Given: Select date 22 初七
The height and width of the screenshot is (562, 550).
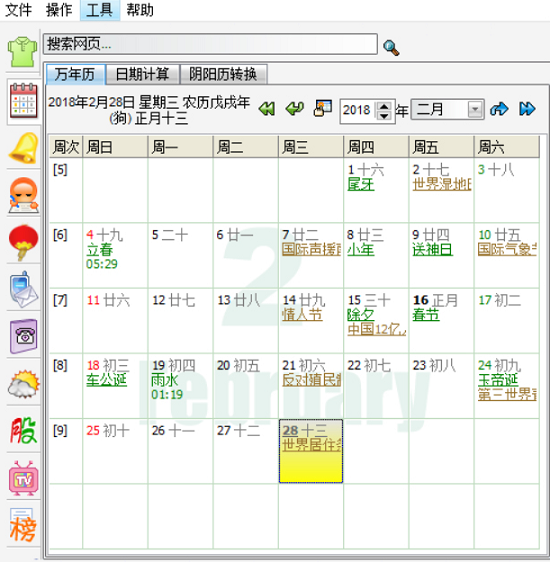Looking at the screenshot, I should tap(369, 366).
